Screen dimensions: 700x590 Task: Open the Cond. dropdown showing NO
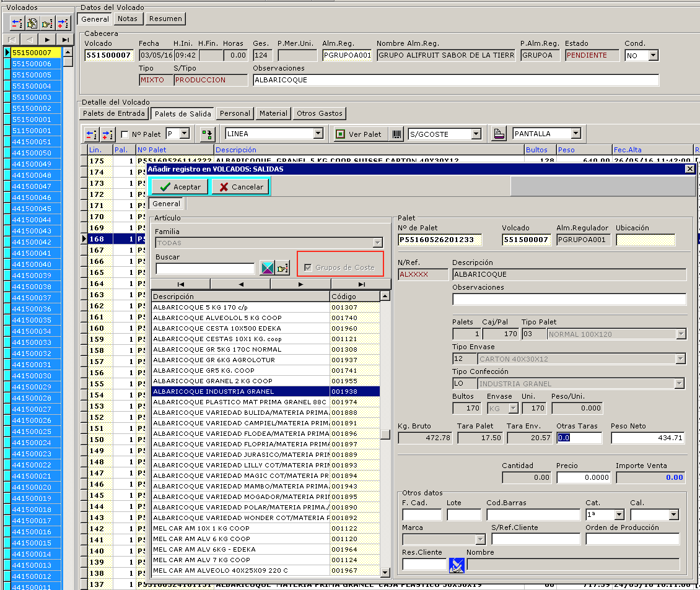point(652,56)
